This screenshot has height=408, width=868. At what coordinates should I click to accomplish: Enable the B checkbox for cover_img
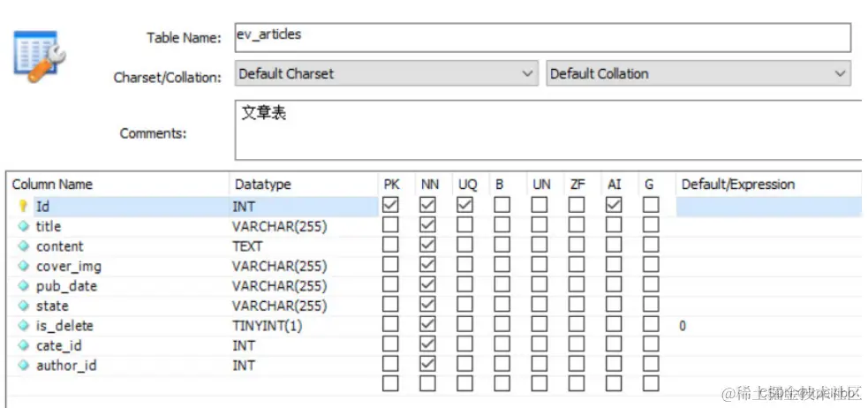pyautogui.click(x=502, y=265)
